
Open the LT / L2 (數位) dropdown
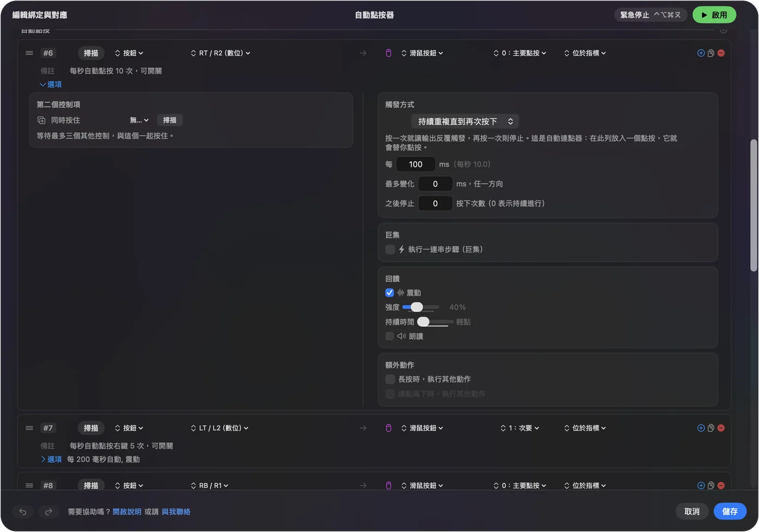coord(220,428)
